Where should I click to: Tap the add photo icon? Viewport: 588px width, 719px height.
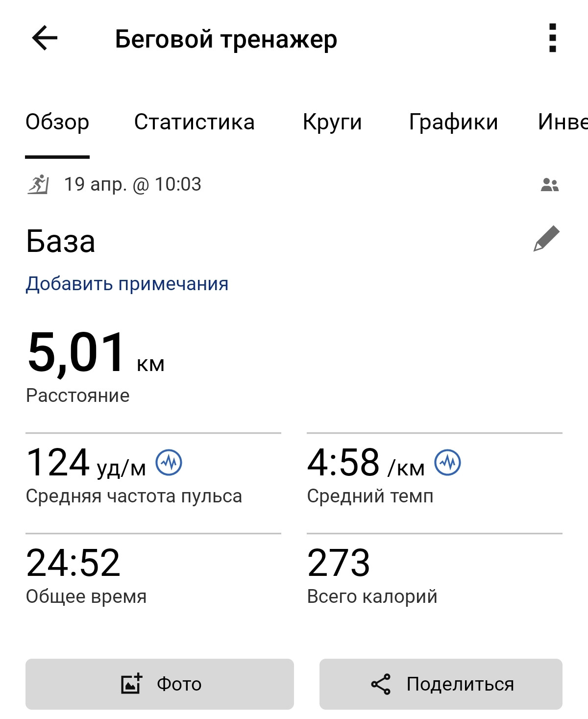(131, 684)
